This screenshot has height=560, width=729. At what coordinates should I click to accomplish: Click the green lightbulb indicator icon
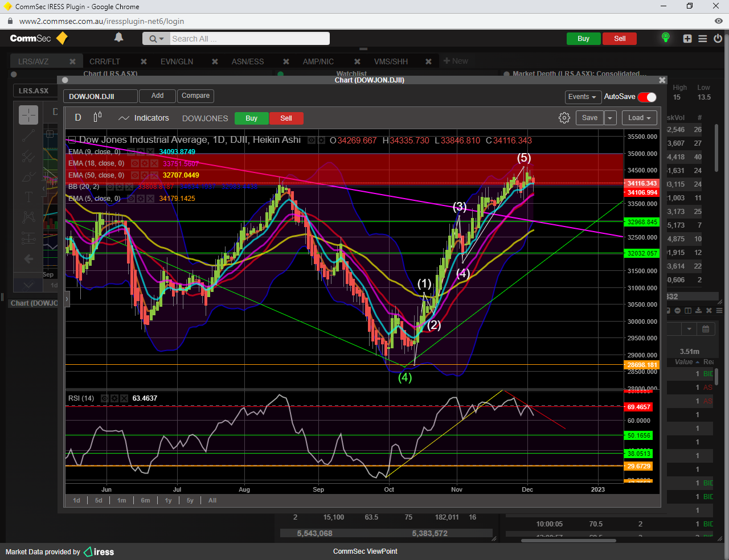[x=665, y=38]
